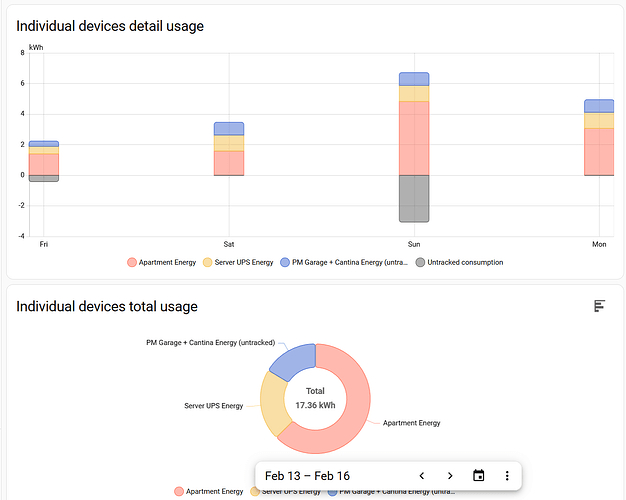The image size is (626, 500).
Task: Go to next date range
Action: tap(450, 476)
